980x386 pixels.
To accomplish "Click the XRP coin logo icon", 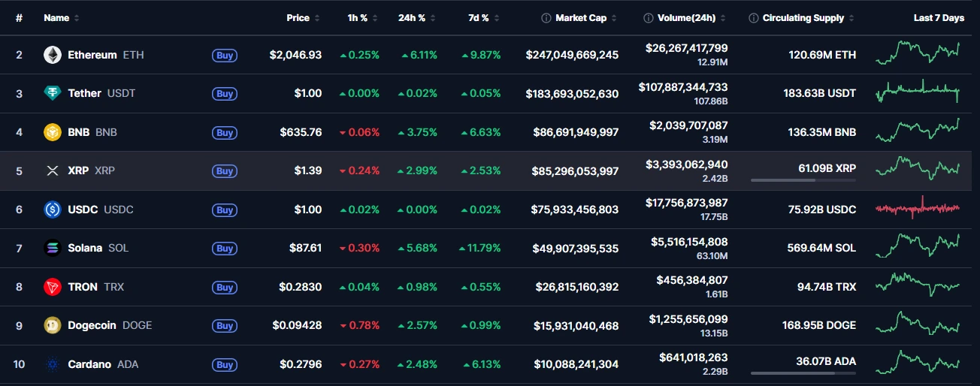I will (53, 171).
